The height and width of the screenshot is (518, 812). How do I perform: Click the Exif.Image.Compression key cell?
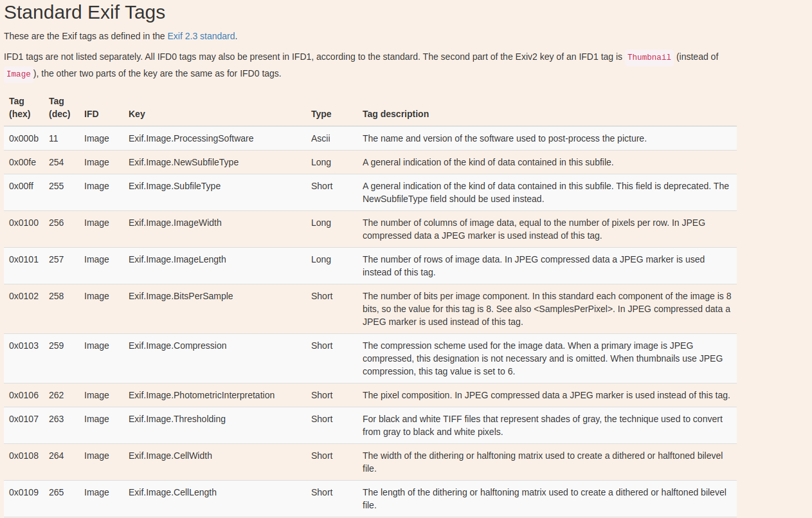pos(177,346)
